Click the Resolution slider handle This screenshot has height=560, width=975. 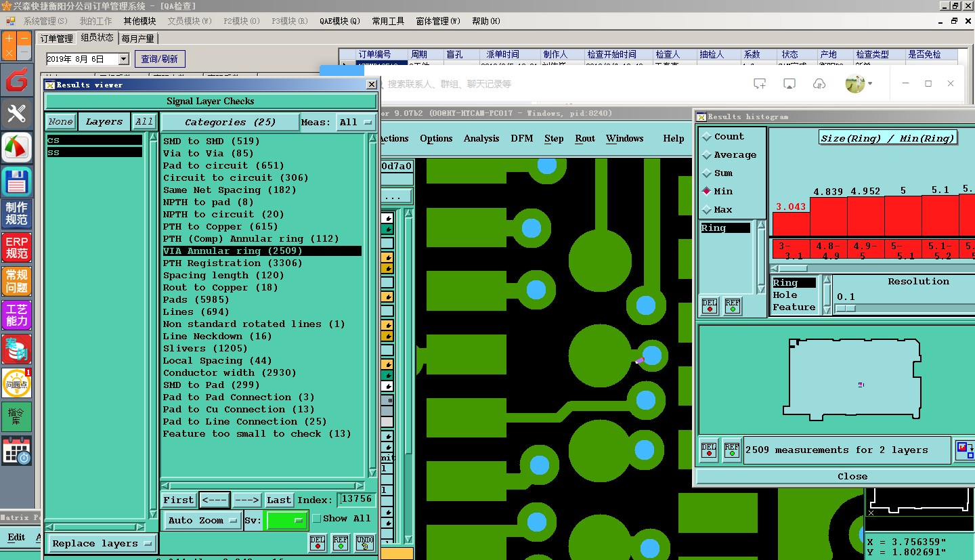point(845,309)
